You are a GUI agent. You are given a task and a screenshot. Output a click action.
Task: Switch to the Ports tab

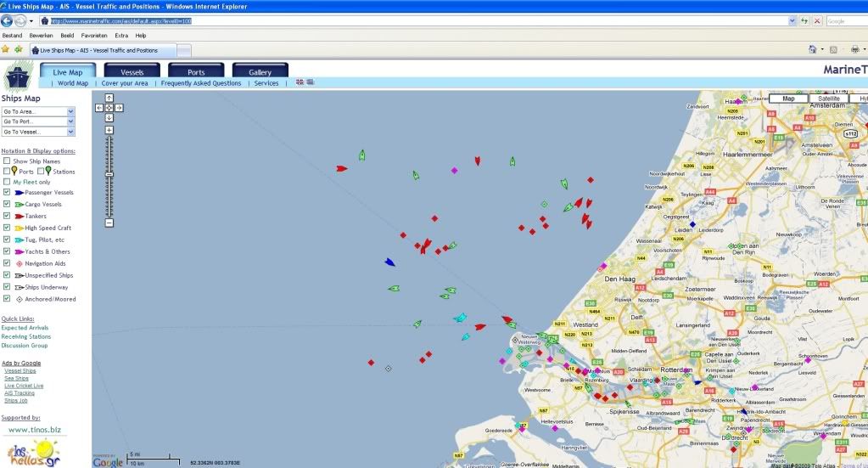coord(196,70)
